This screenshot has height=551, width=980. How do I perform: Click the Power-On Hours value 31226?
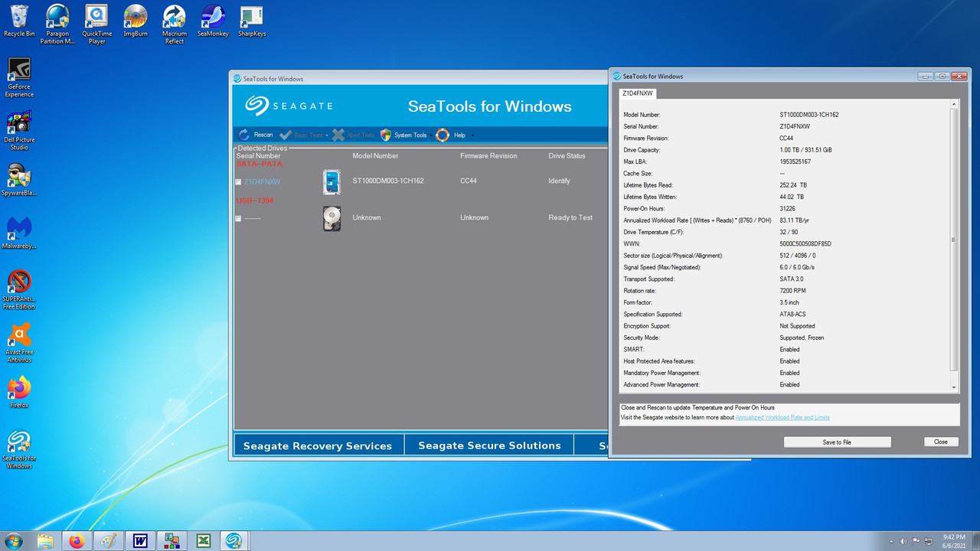(787, 208)
